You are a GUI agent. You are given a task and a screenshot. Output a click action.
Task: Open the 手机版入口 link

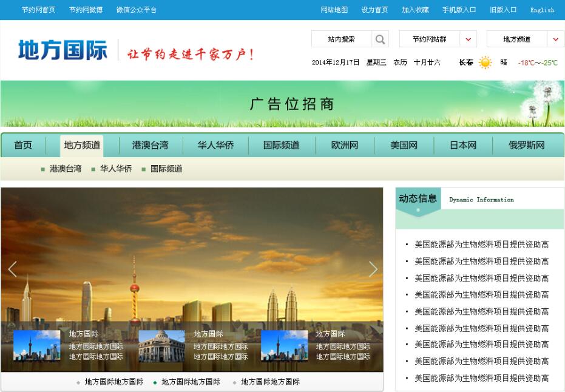(459, 10)
